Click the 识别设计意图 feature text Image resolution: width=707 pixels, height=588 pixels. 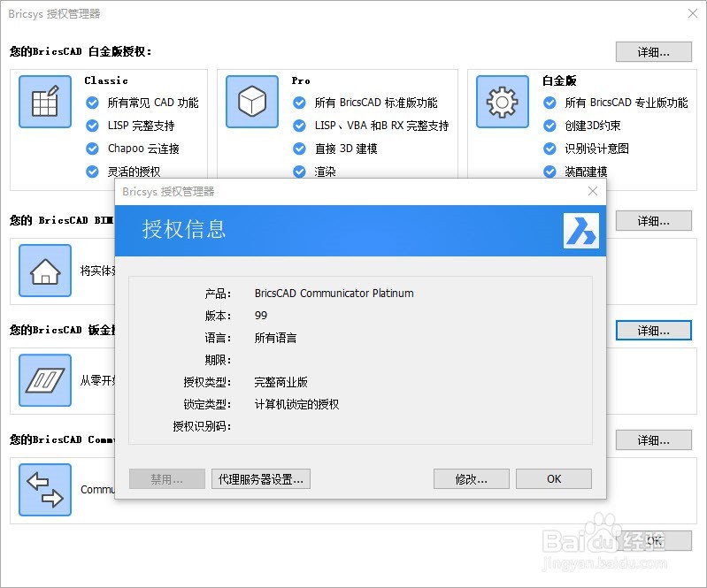pyautogui.click(x=596, y=149)
